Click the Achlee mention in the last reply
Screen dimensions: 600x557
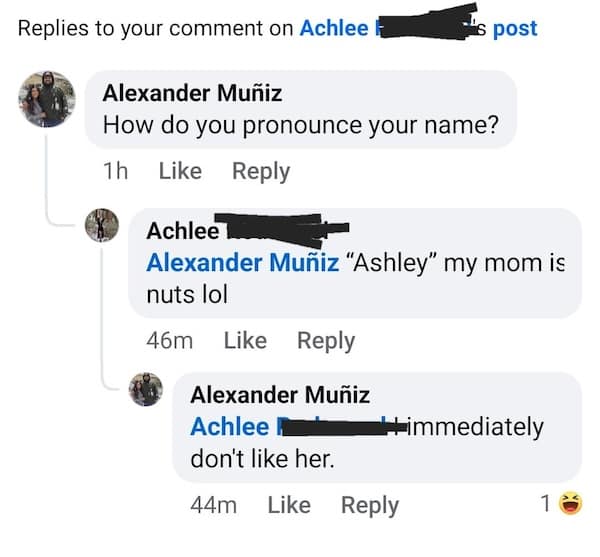point(230,427)
